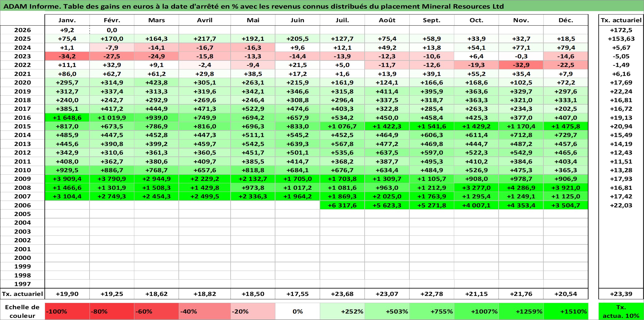Screen dimensions: 644x320
Task: Click the +1 541,6 cell in Sept. 2015
Action: coord(432,126)
